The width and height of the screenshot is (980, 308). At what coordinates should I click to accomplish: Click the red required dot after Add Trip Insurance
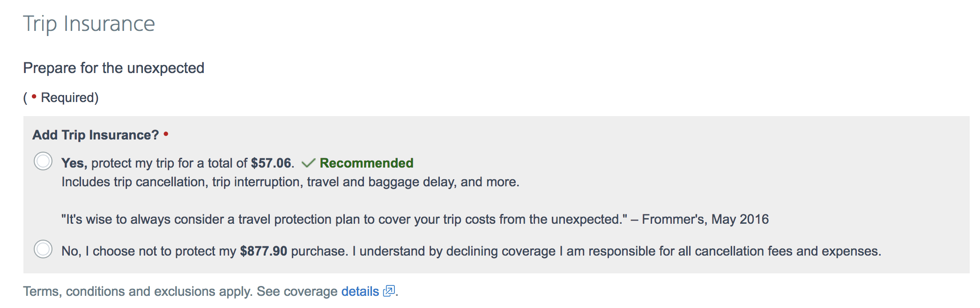[x=166, y=134]
